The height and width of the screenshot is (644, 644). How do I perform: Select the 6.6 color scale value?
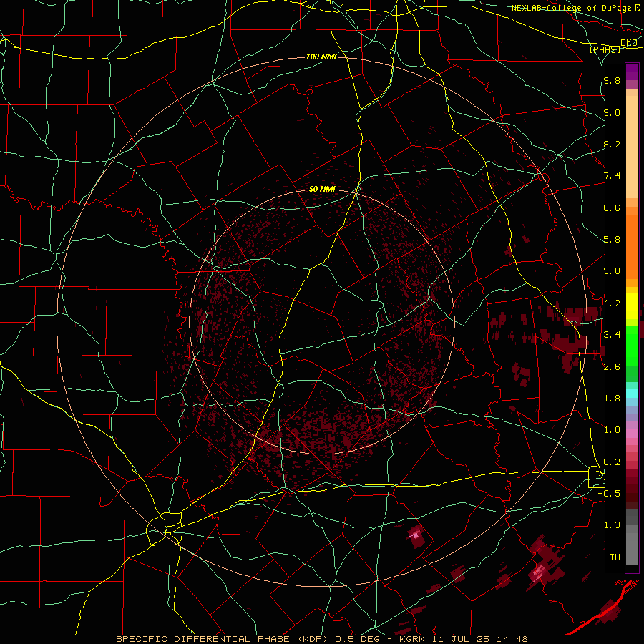click(612, 208)
